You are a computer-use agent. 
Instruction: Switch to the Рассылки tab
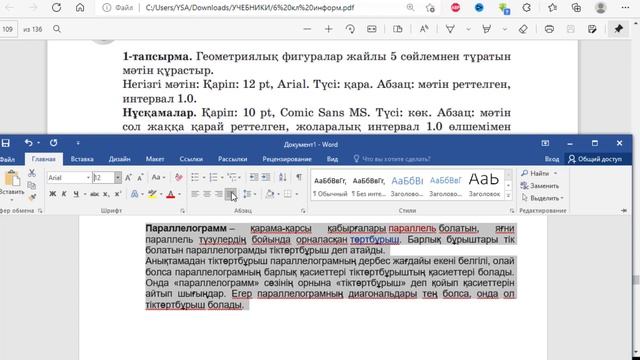click(x=233, y=159)
